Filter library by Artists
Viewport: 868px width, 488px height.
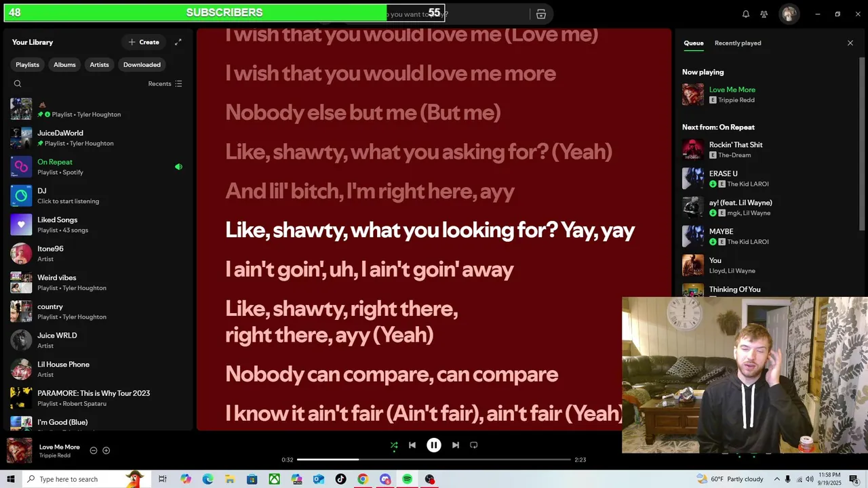click(99, 64)
